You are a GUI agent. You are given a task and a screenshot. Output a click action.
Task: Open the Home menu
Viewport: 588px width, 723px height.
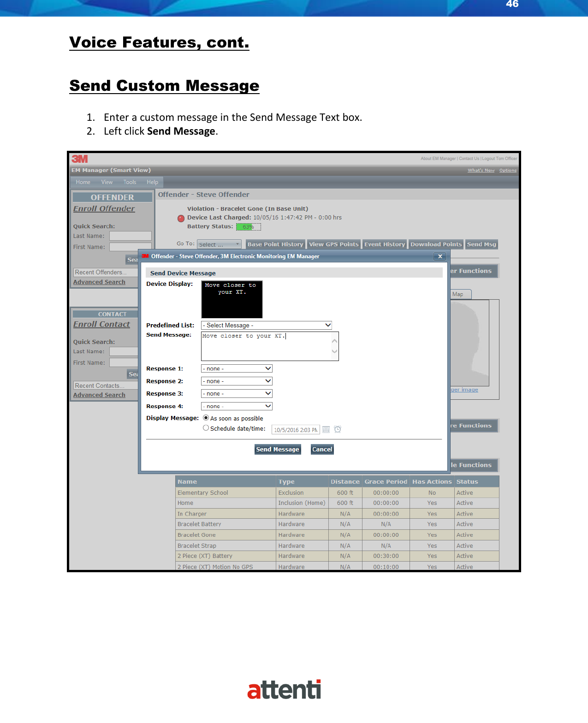83,182
